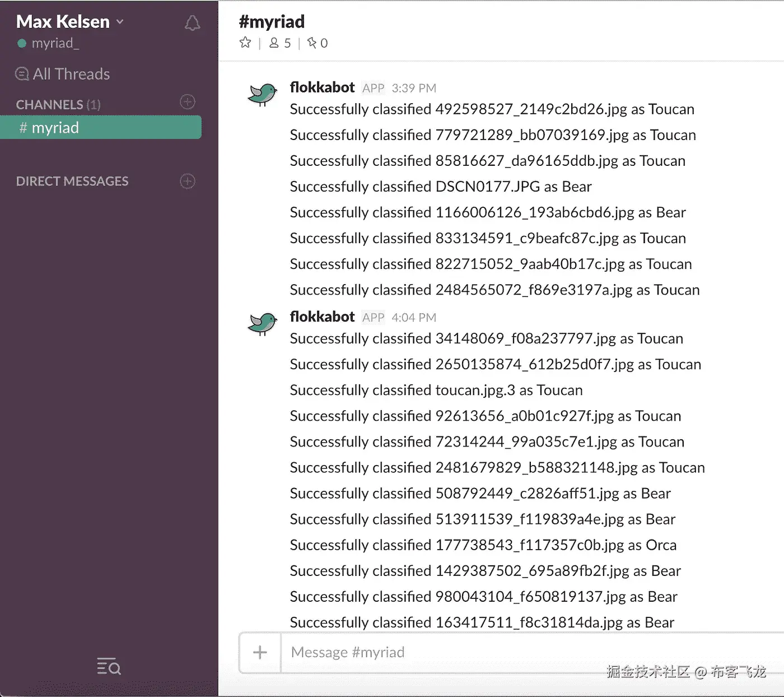
Task: Type in the Message #myriad field
Action: click(x=504, y=652)
